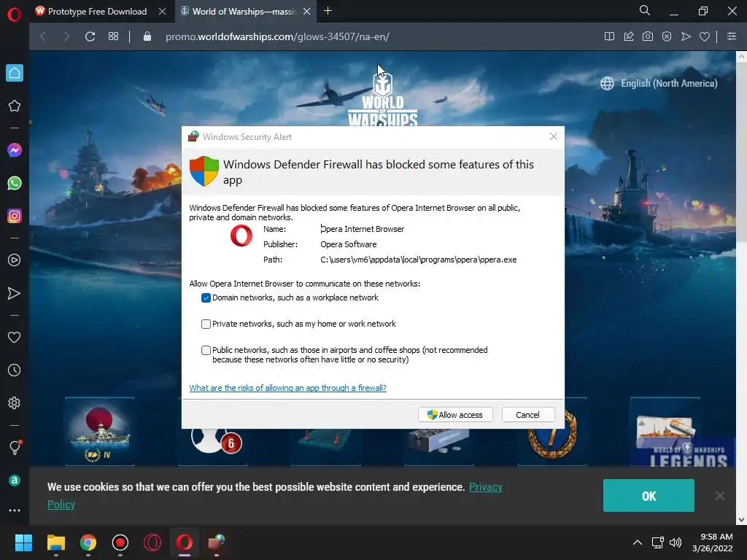Reload the World of Warships page
Screen dimensions: 747x560
90,36
